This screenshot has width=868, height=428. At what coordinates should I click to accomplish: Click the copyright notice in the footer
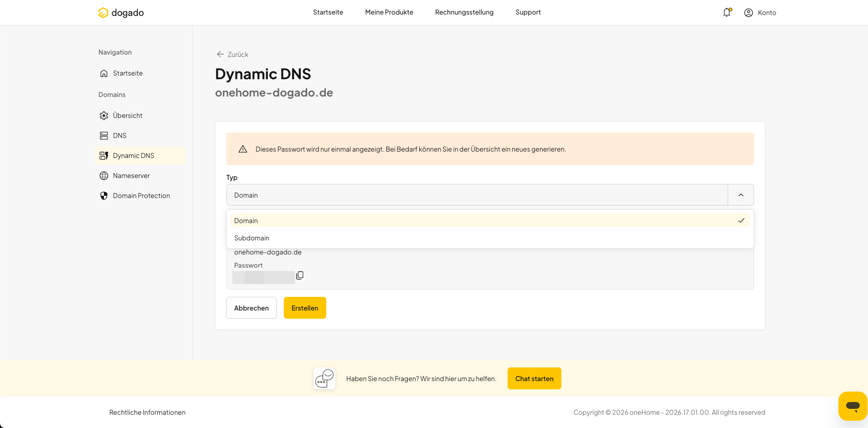pos(669,413)
